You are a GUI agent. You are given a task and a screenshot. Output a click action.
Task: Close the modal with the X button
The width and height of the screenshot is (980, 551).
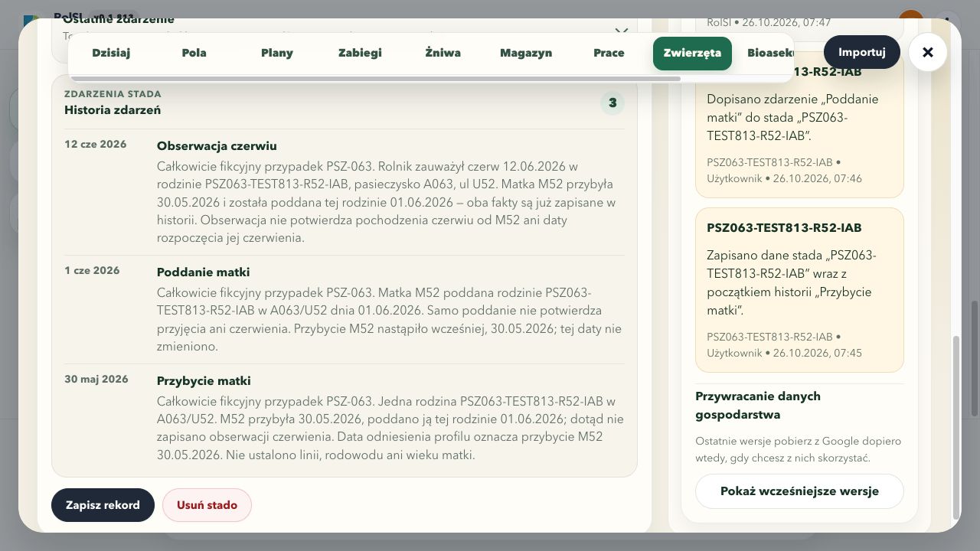[x=928, y=52]
